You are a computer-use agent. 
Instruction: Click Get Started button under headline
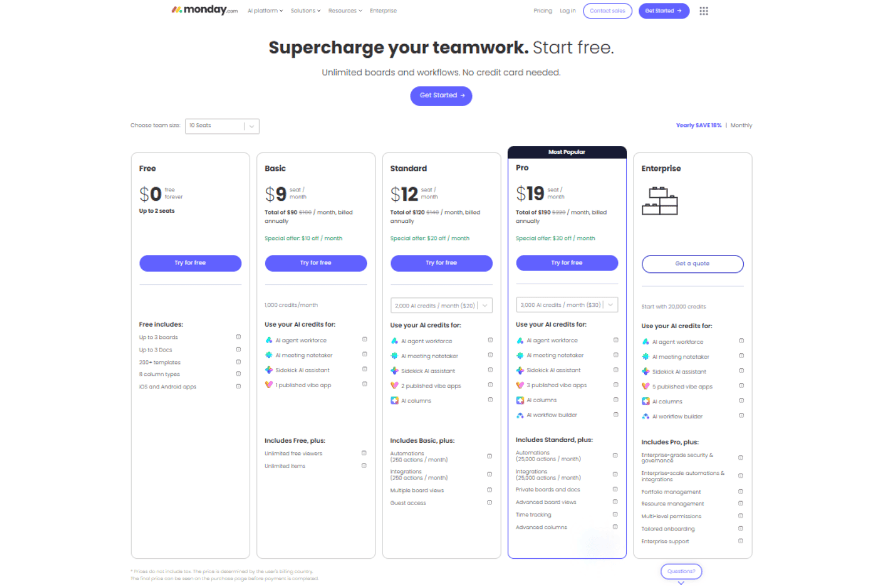click(x=441, y=95)
